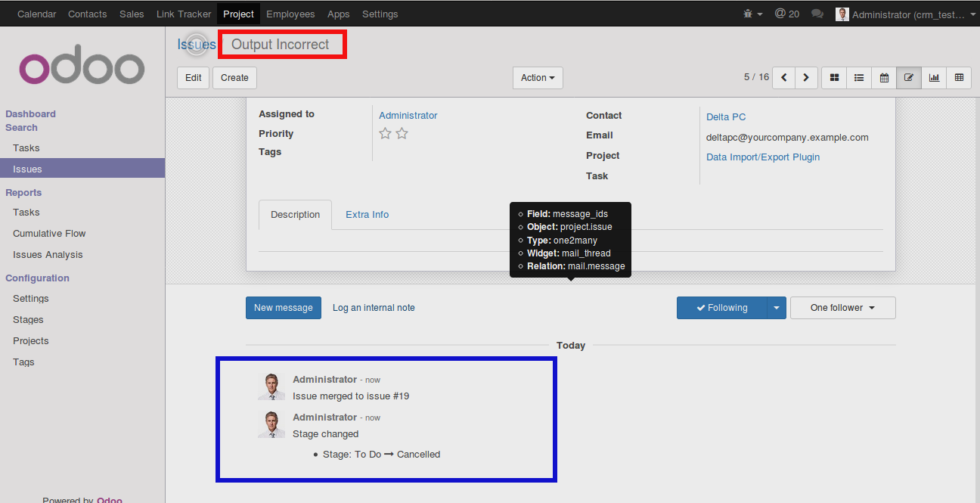Expand the Action dropdown
Screen dimensions: 980x503
[x=538, y=77]
